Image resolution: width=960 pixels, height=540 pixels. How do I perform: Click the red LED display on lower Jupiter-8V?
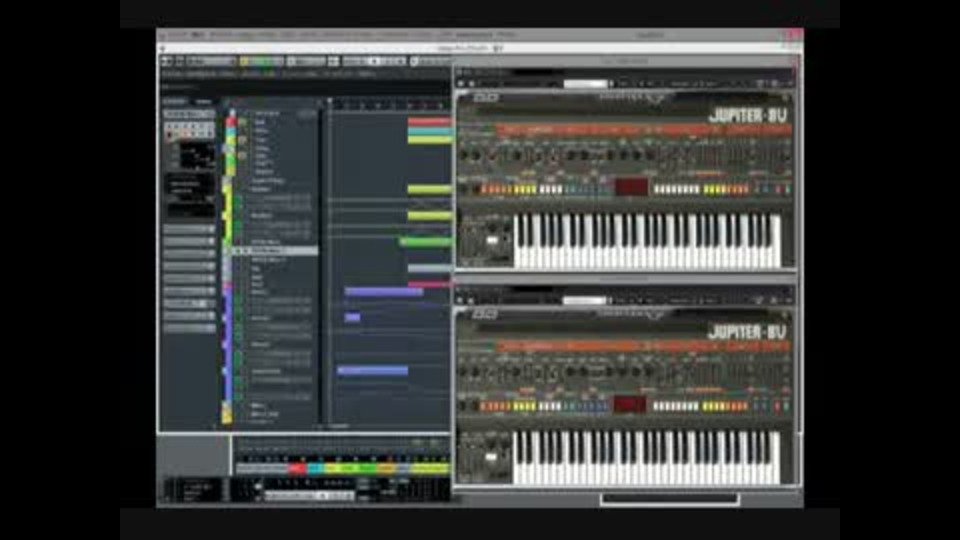[x=629, y=404]
